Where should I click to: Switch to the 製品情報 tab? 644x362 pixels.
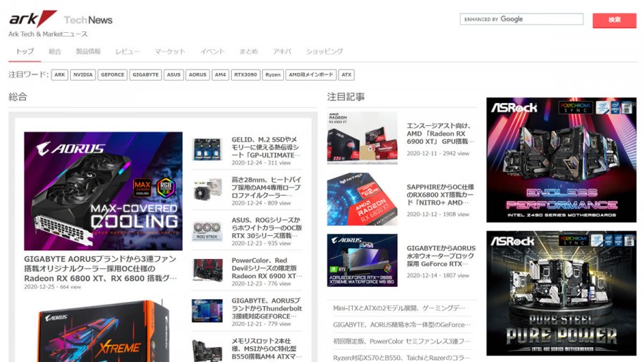click(x=88, y=52)
